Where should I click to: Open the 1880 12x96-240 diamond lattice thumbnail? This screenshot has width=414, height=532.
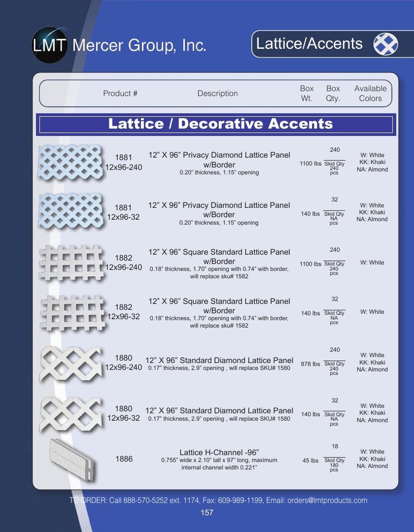point(71,364)
